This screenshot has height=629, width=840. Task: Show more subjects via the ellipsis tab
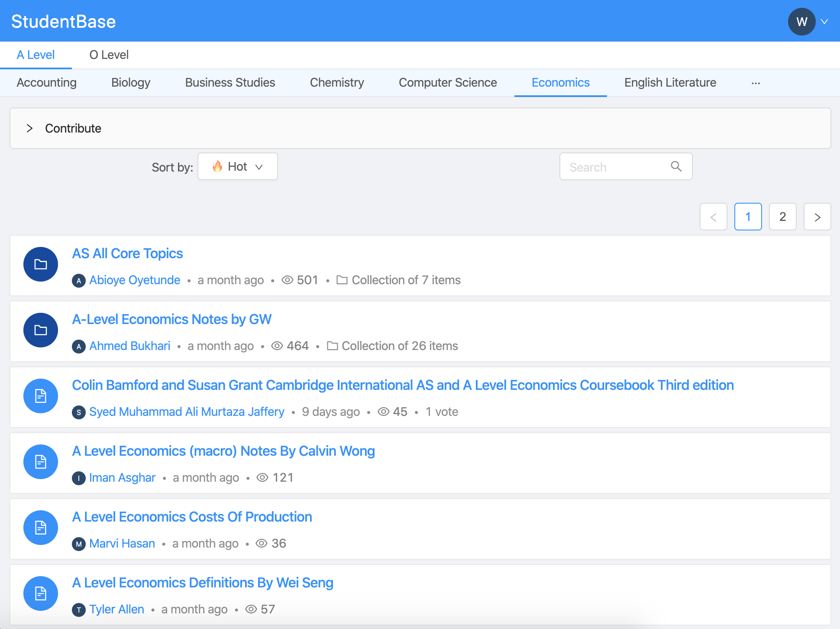point(756,83)
